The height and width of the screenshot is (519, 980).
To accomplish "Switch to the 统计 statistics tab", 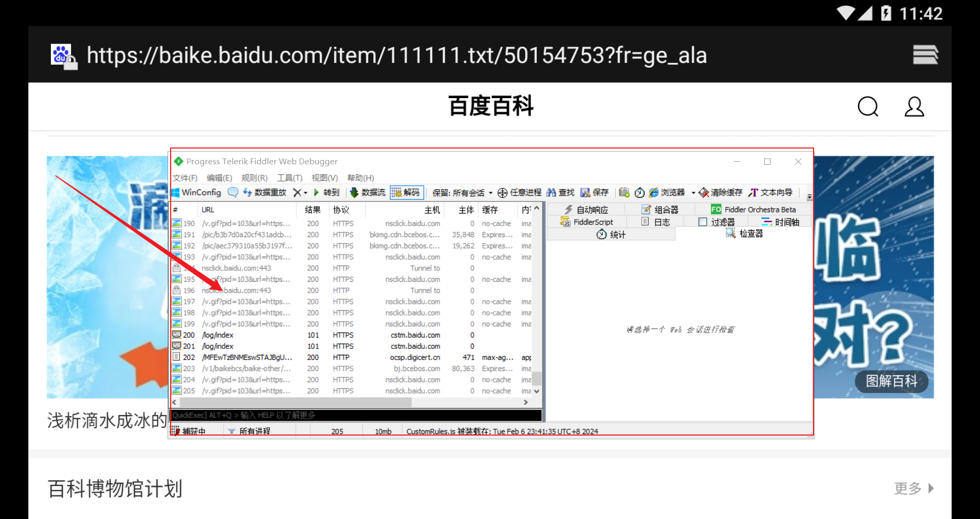I will tap(611, 235).
